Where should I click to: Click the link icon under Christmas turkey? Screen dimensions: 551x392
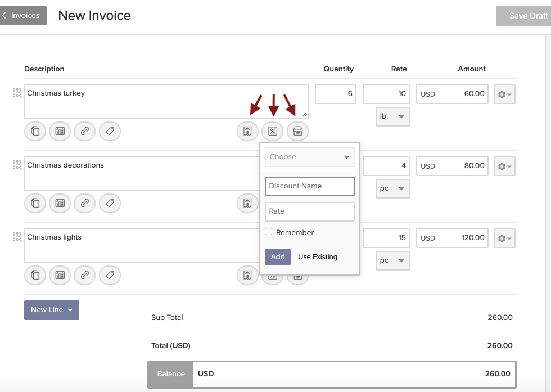click(x=85, y=131)
